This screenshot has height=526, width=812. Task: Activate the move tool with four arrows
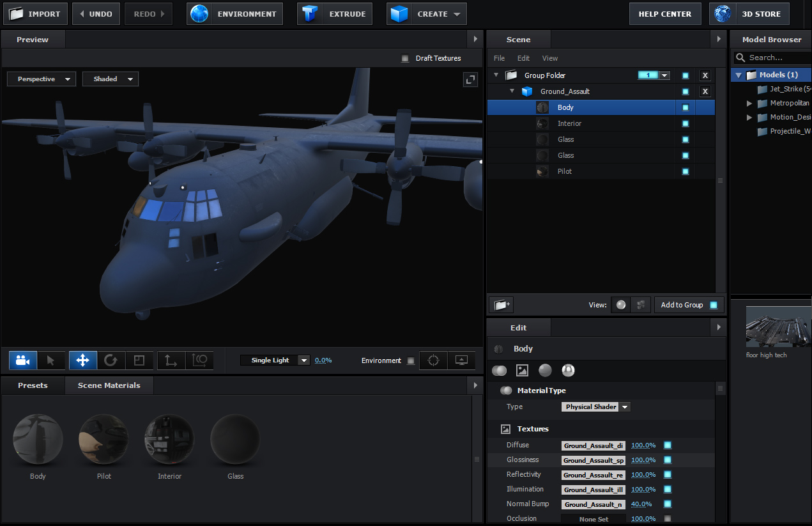(x=82, y=360)
